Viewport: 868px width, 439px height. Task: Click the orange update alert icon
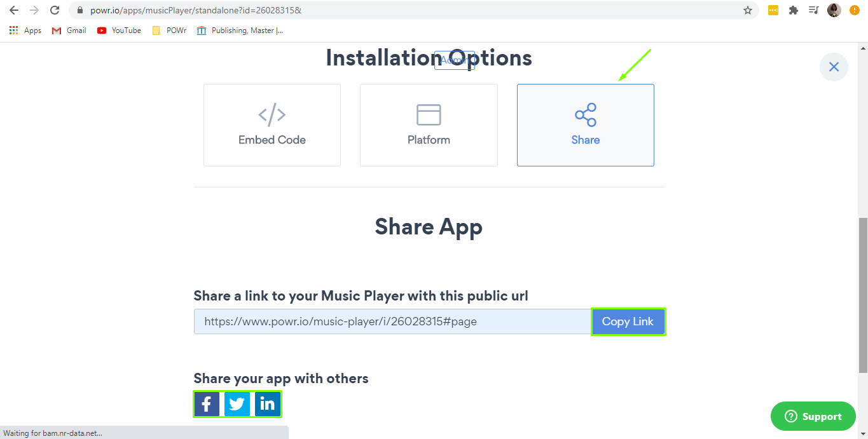point(854,10)
